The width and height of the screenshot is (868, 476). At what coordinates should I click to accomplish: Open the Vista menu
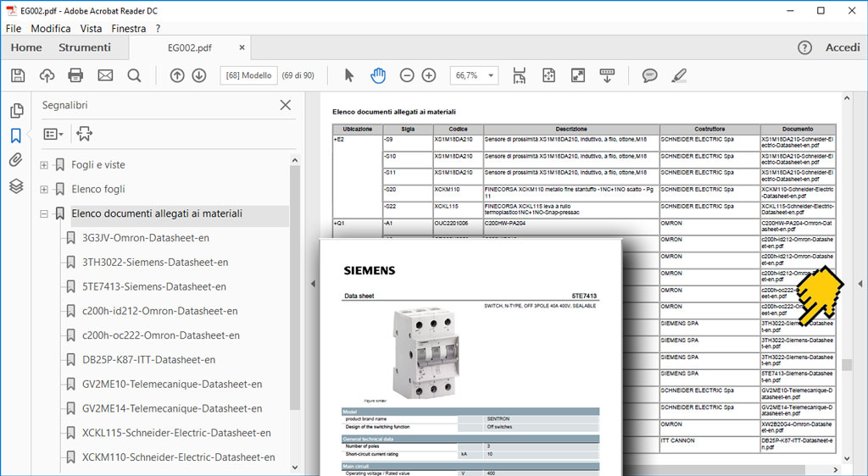point(91,28)
